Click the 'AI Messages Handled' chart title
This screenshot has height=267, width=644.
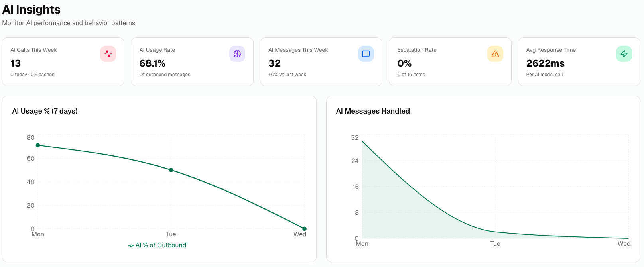[x=373, y=111]
